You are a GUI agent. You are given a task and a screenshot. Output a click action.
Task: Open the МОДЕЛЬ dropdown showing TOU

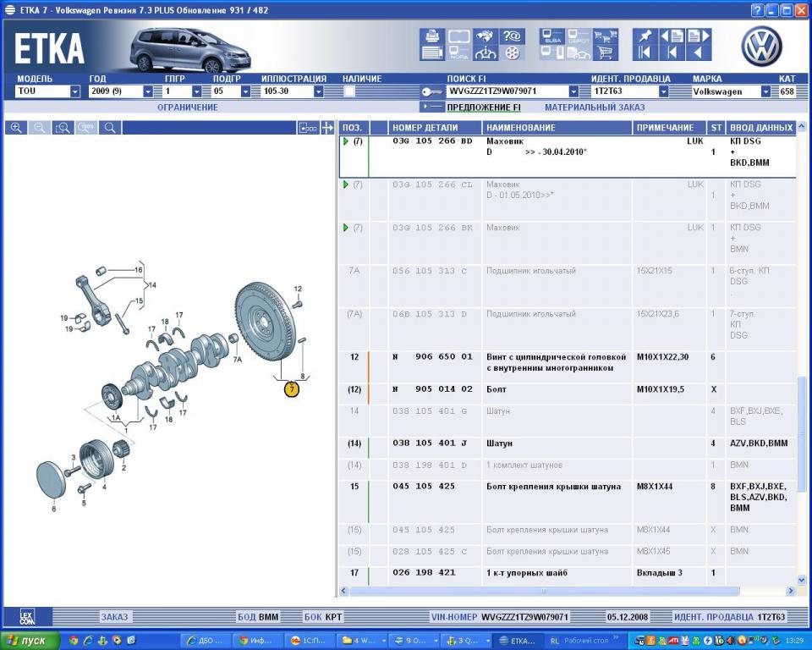click(x=75, y=91)
